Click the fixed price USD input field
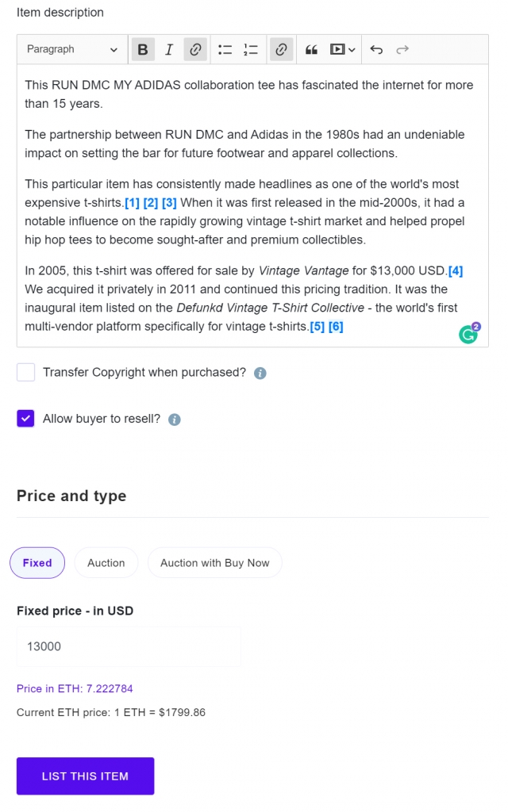The width and height of the screenshot is (508, 812). 129,646
